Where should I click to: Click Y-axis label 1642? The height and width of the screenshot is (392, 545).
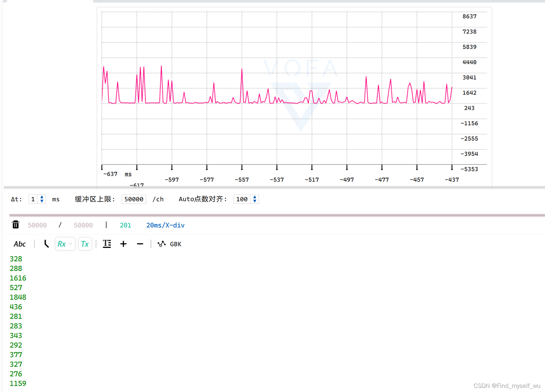(x=469, y=93)
